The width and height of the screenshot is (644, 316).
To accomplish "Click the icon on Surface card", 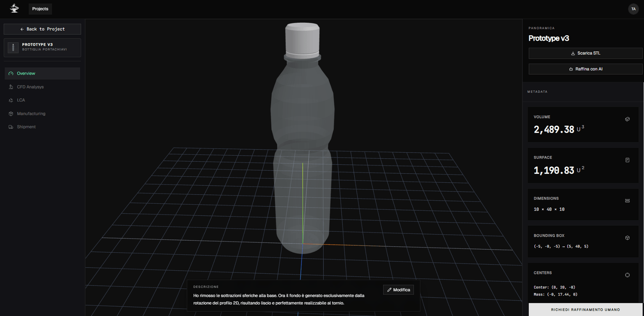I will (627, 160).
